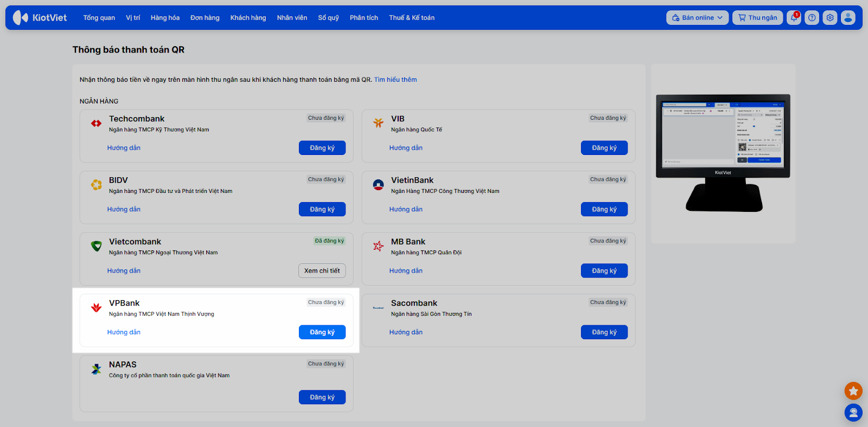Viewport: 868px width, 427px height.
Task: Open the user account avatar
Action: pyautogui.click(x=848, y=18)
